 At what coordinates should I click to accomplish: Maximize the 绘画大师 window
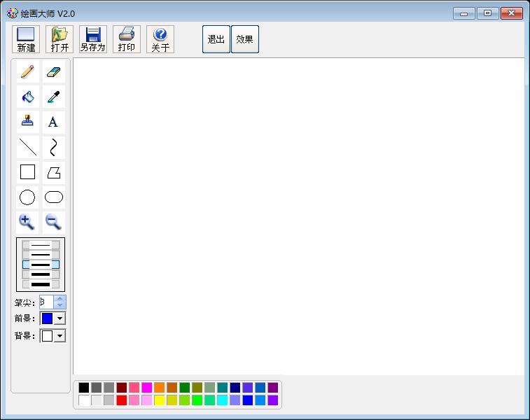pos(488,13)
